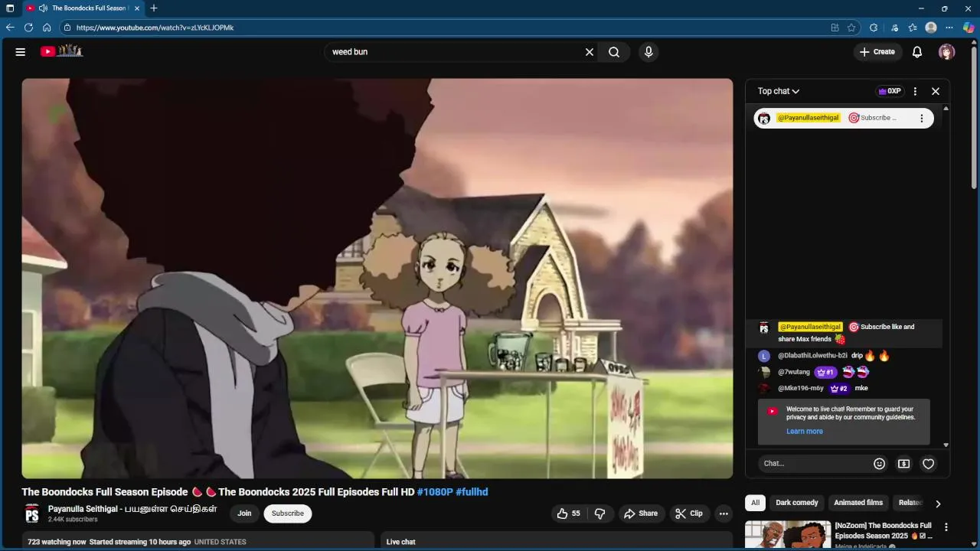Share the video
Viewport: 980px width, 551px height.
641,514
